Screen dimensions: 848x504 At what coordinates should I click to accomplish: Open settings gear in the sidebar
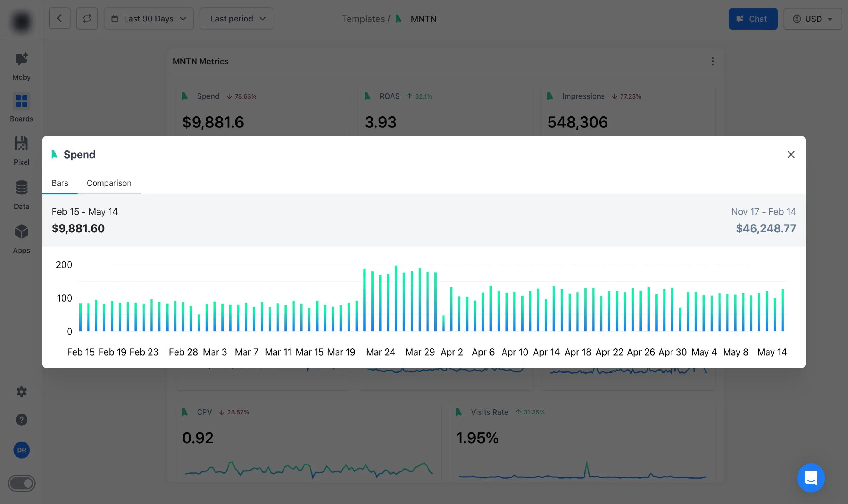[x=22, y=391]
